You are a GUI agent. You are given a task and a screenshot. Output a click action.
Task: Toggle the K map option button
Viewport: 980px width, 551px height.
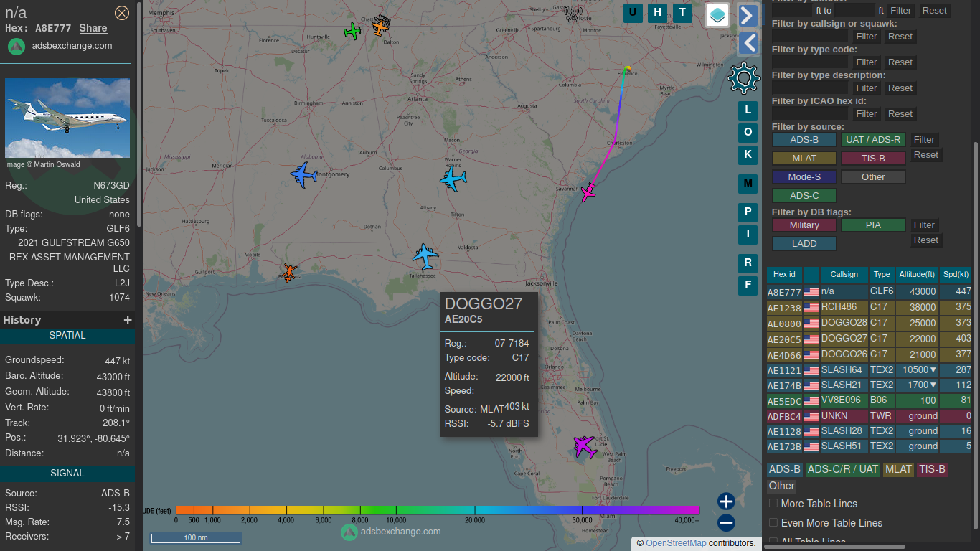(748, 154)
